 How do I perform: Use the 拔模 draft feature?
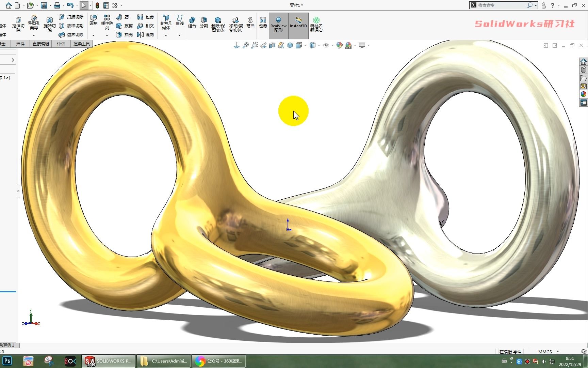coord(124,26)
